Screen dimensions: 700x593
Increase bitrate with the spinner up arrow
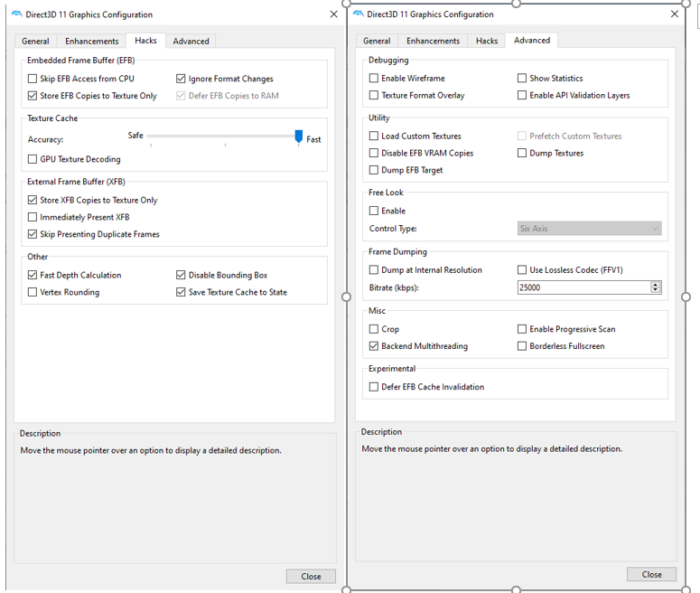tap(656, 285)
